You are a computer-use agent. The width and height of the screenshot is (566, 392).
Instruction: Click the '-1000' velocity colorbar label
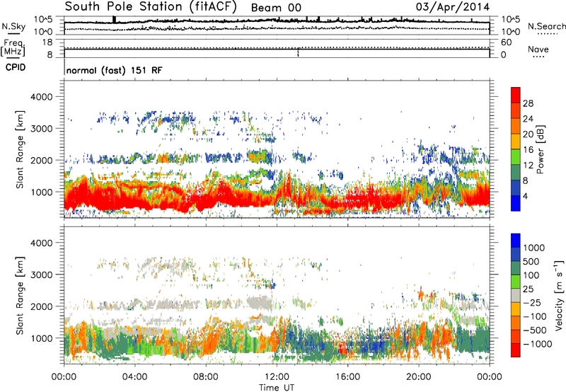[x=537, y=344]
